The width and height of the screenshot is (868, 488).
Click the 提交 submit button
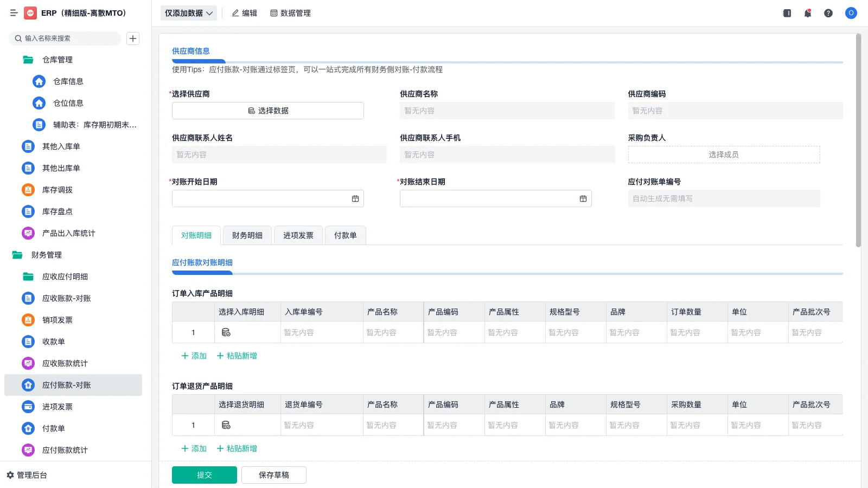[204, 474]
